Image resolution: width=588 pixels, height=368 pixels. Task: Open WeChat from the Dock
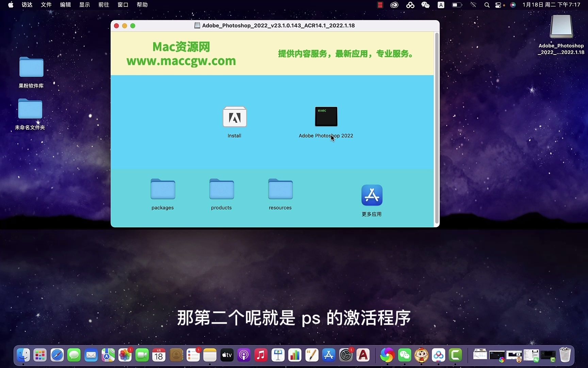[405, 355]
